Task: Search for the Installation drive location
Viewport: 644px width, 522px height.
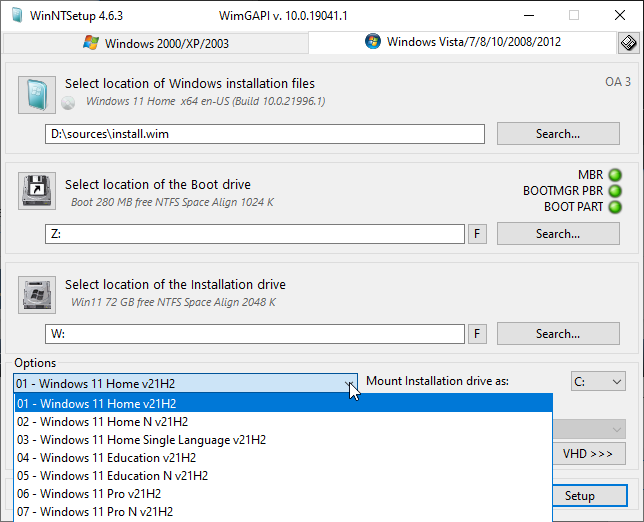Action: tap(558, 333)
